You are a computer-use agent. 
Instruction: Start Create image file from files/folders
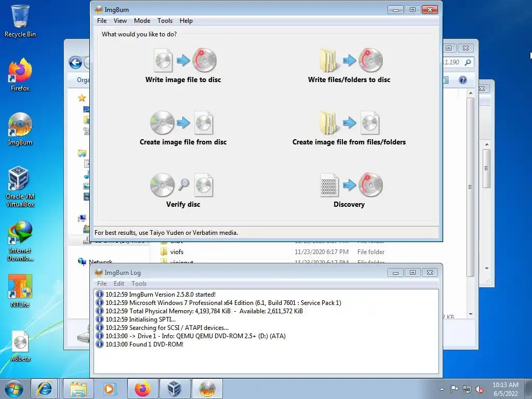tap(349, 128)
